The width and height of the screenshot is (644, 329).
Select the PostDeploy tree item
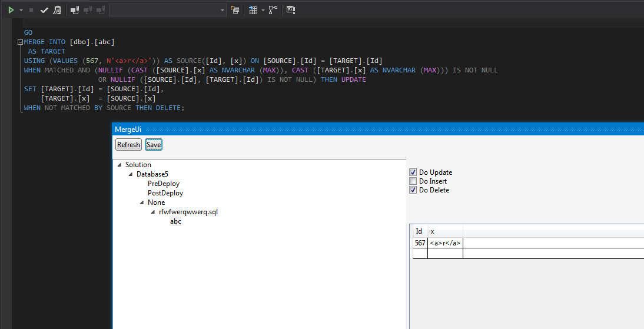[165, 193]
